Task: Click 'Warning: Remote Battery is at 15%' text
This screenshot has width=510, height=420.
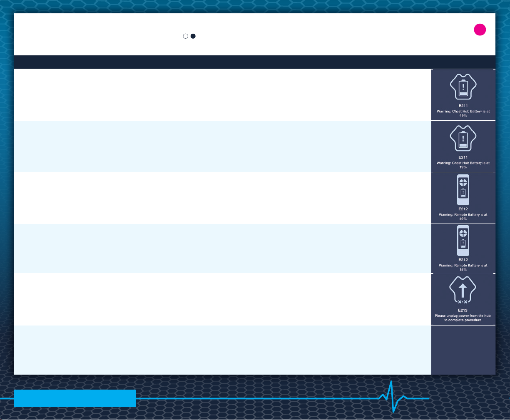Action: pyautogui.click(x=463, y=267)
